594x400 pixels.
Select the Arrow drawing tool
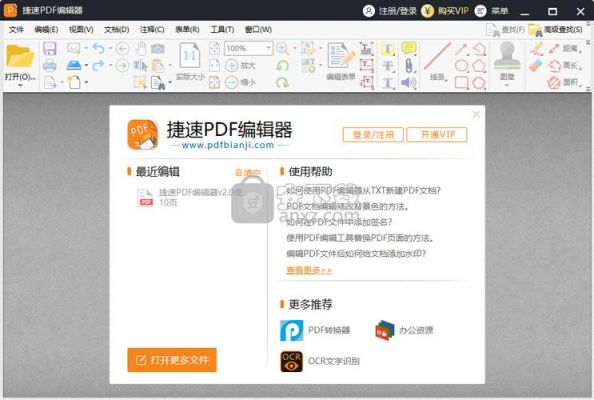point(461,49)
